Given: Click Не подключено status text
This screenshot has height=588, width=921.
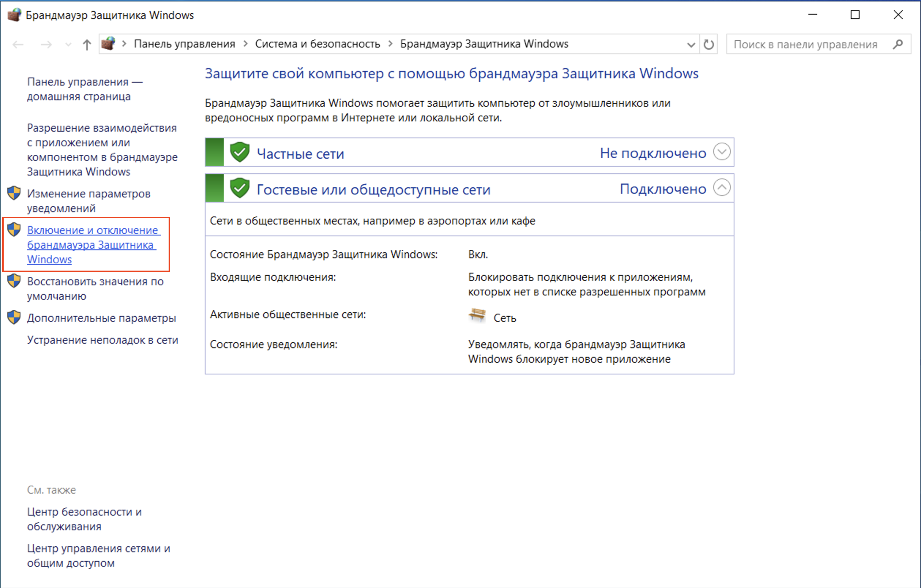Looking at the screenshot, I should click(x=653, y=153).
